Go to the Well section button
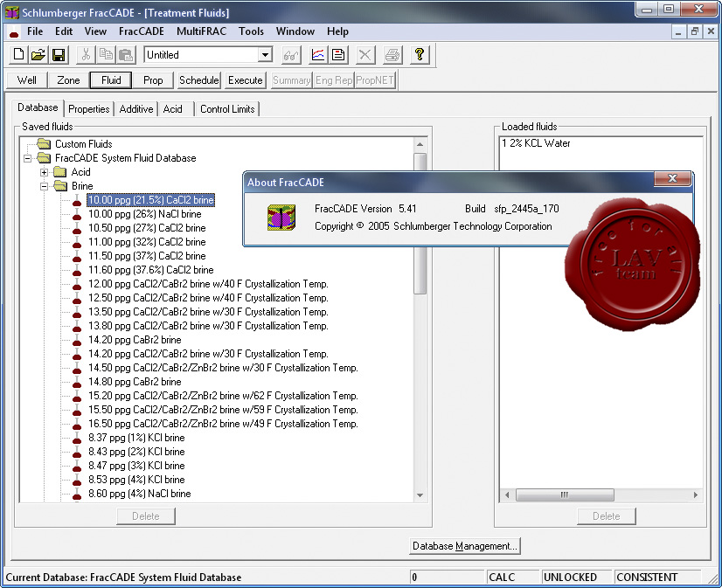This screenshot has width=722, height=588. pos(27,80)
